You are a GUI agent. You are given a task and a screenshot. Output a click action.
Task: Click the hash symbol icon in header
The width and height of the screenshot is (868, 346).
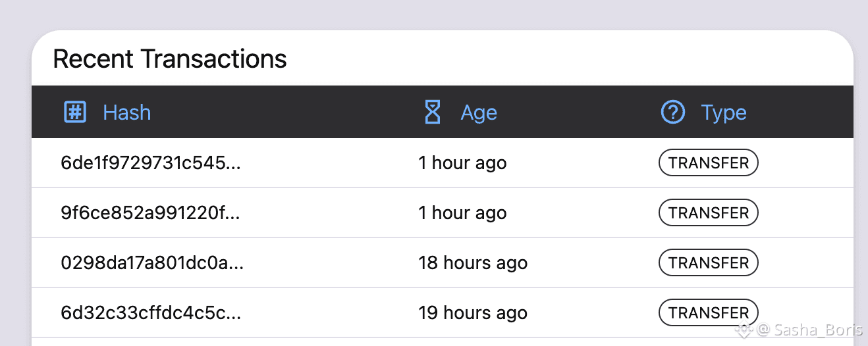click(x=75, y=112)
